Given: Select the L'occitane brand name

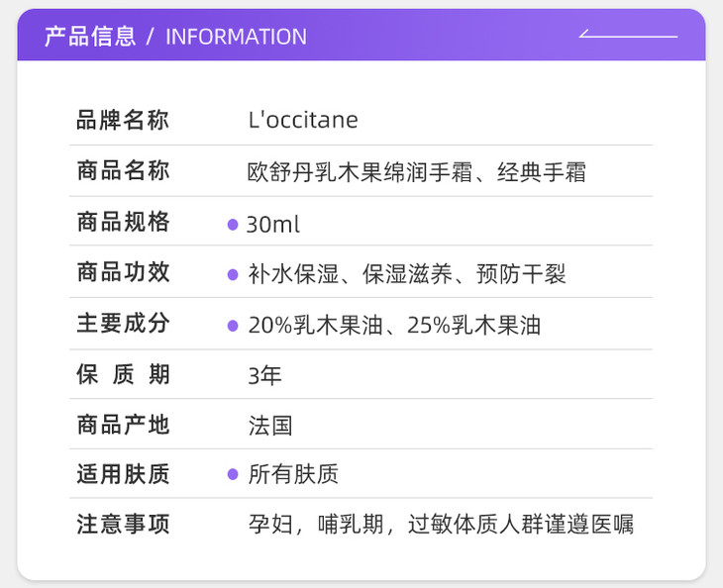Looking at the screenshot, I should pyautogui.click(x=302, y=121).
